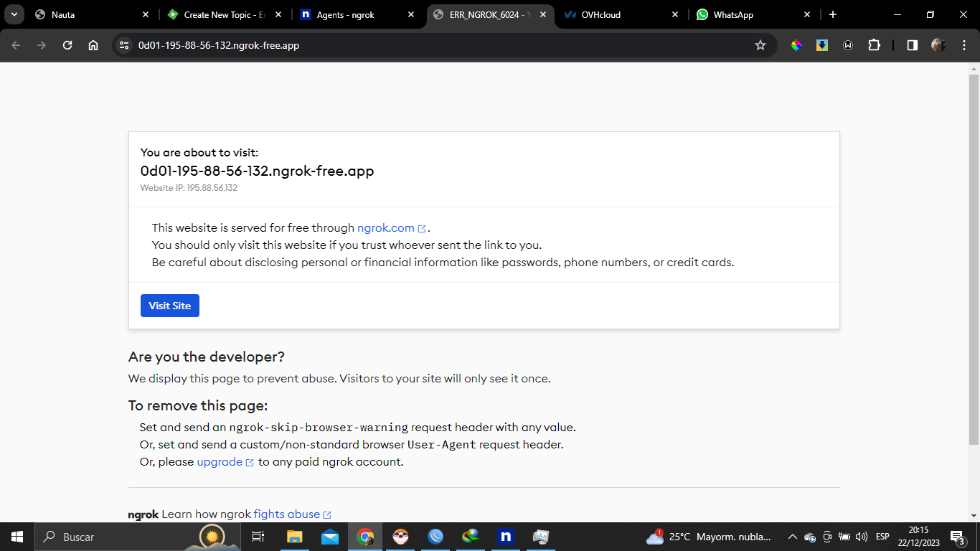Open the ngrok 'n' taskbar icon
The image size is (980, 551).
click(x=506, y=537)
